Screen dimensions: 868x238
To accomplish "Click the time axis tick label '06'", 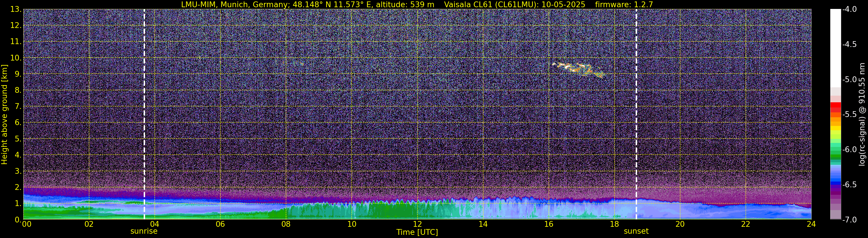I will 220,224.
